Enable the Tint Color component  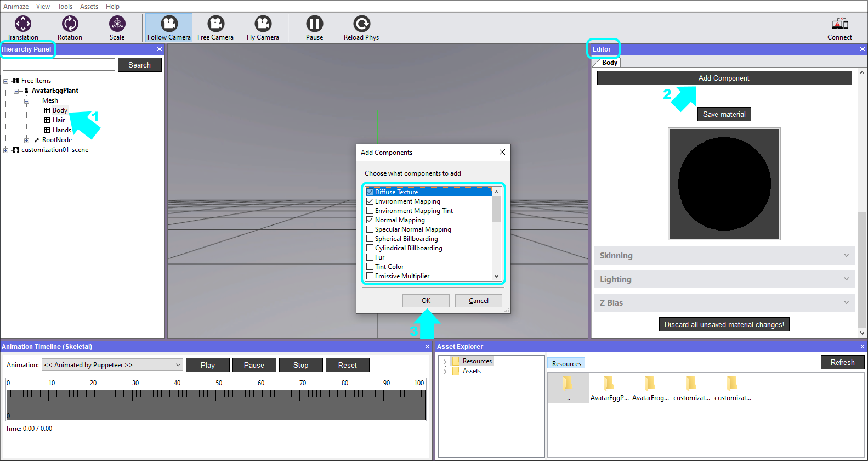click(x=370, y=267)
